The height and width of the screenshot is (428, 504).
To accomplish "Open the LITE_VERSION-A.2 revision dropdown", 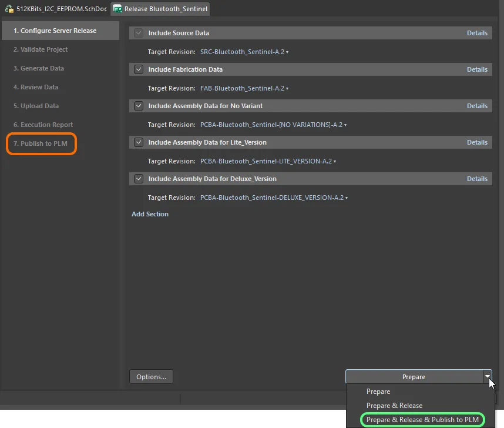I will 268,161.
